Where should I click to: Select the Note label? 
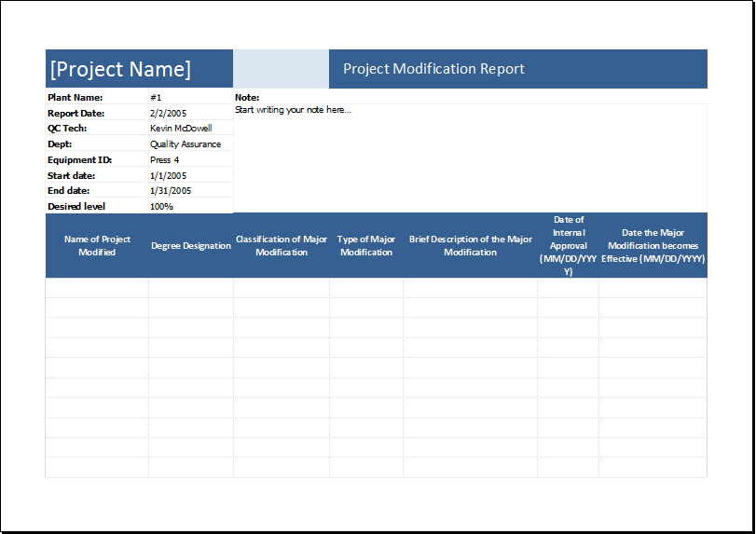[247, 97]
